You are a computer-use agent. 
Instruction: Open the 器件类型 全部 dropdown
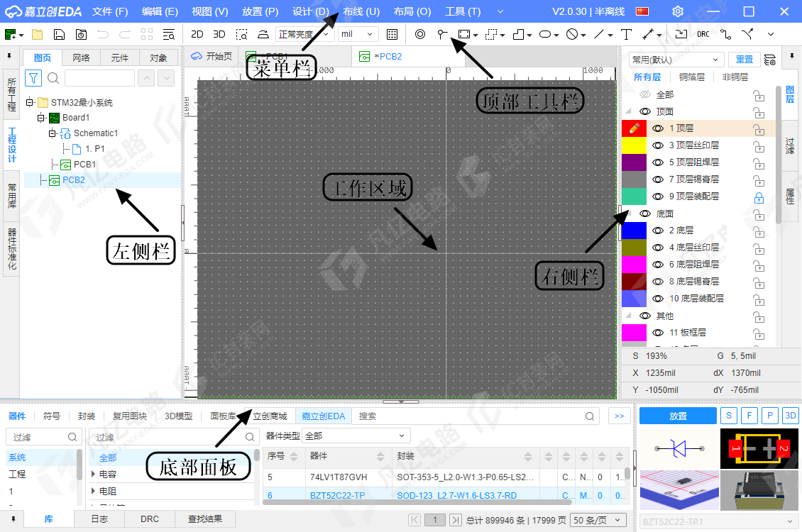point(356,436)
